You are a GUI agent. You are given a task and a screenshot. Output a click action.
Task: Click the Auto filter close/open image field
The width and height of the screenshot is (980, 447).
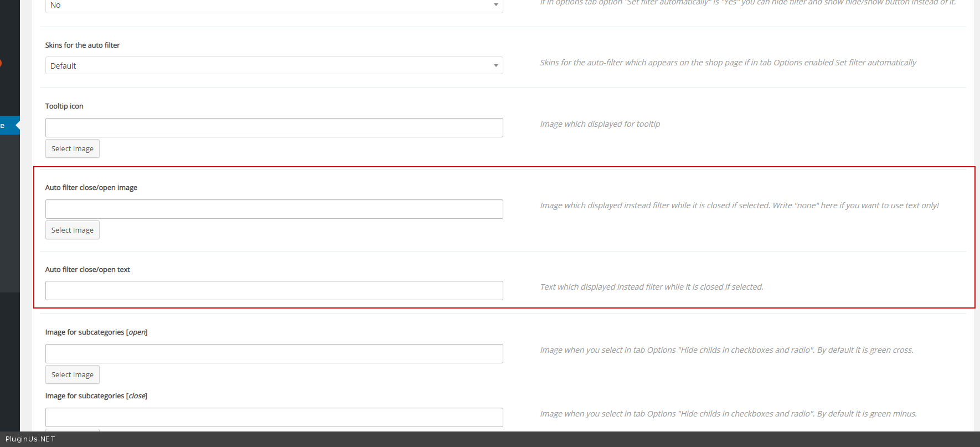click(x=274, y=209)
